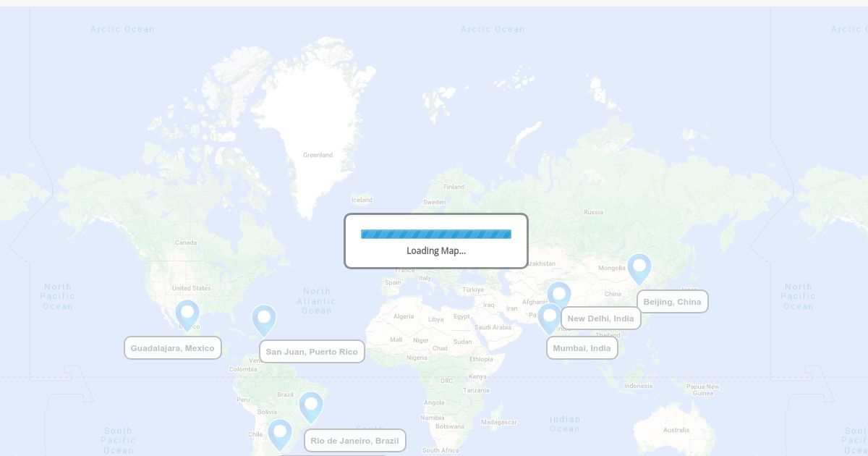Click the Peru map label
868x456 pixels.
pyautogui.click(x=243, y=400)
